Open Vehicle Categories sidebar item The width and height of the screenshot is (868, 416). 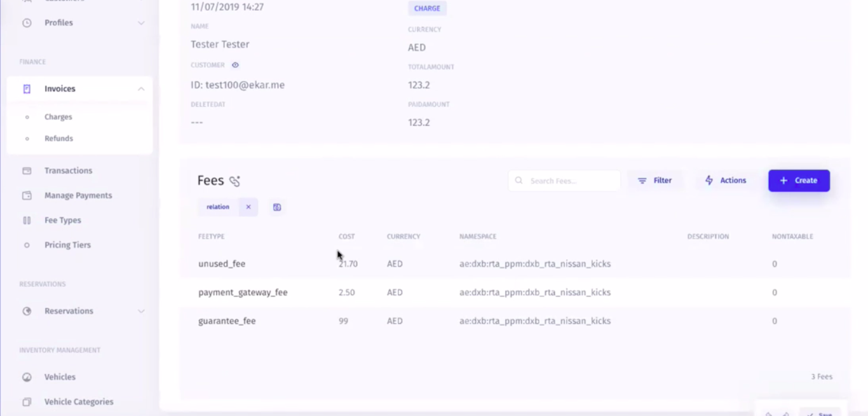79,402
